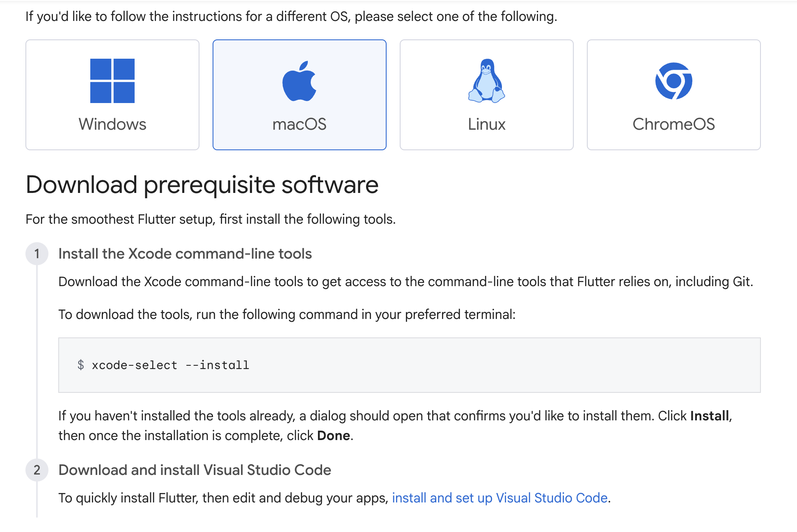The image size is (797, 532).
Task: Click the step 1 number circle
Action: tap(37, 254)
